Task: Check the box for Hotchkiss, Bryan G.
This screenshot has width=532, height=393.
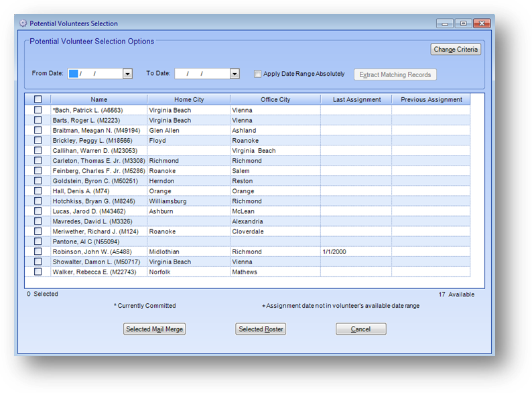Action: coord(38,201)
